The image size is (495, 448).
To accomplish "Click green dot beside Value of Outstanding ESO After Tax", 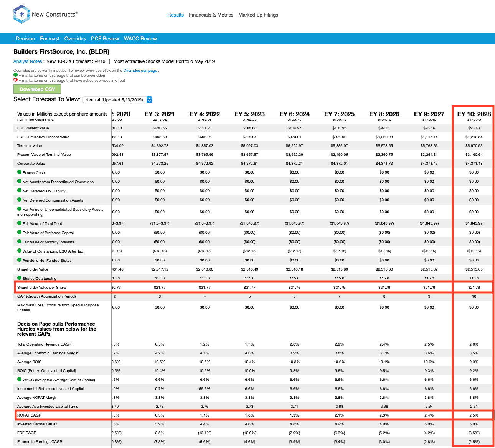I will click(19, 251).
